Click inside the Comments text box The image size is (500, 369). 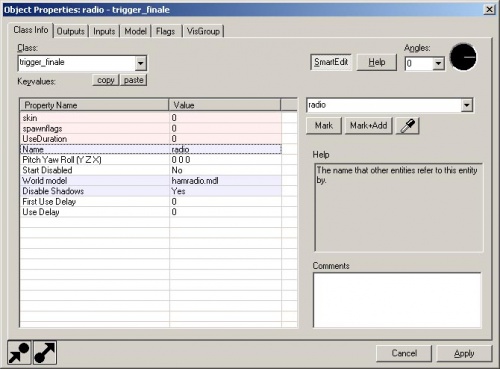pos(397,300)
